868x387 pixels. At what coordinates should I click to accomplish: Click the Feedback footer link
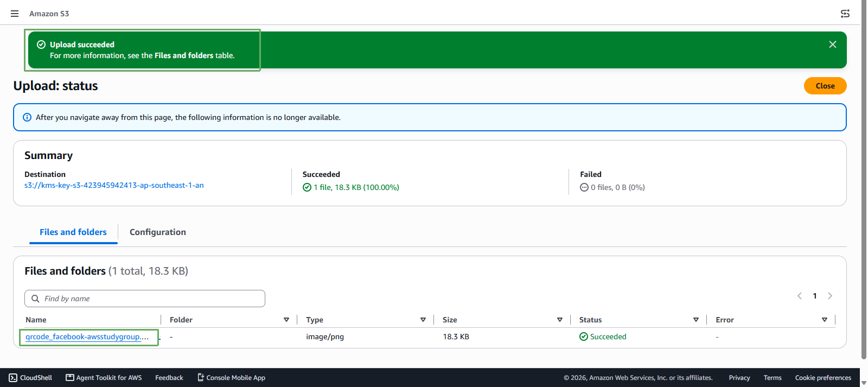169,378
